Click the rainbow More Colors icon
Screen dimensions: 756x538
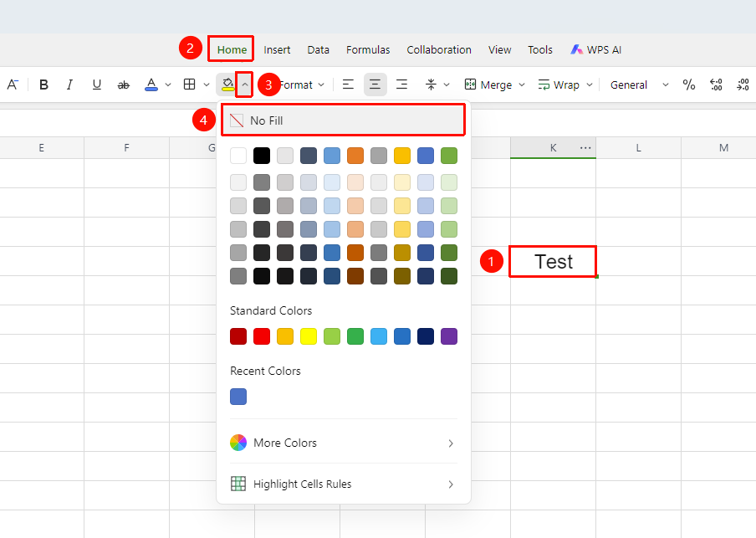[238, 443]
